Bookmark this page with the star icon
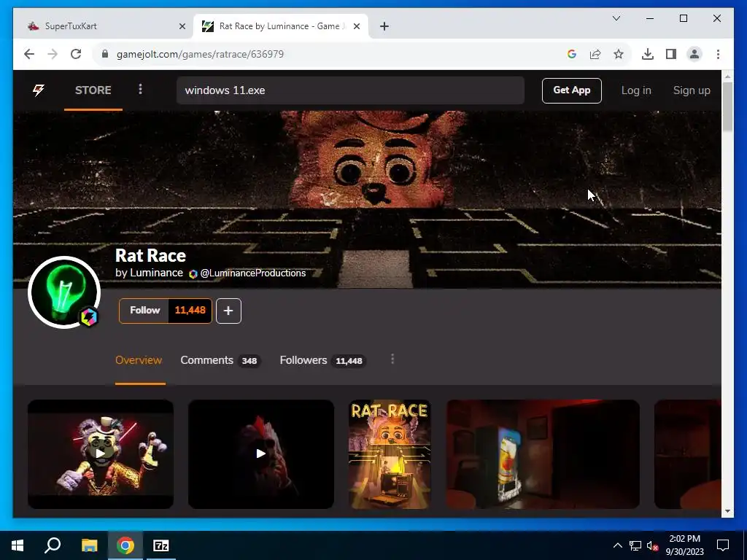Screen dimensions: 747x560 pos(619,54)
